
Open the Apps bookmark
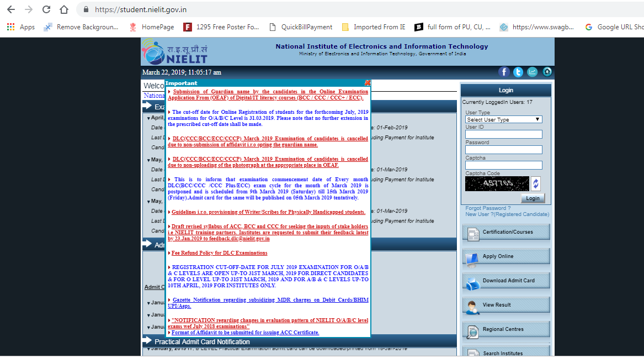pyautogui.click(x=21, y=27)
